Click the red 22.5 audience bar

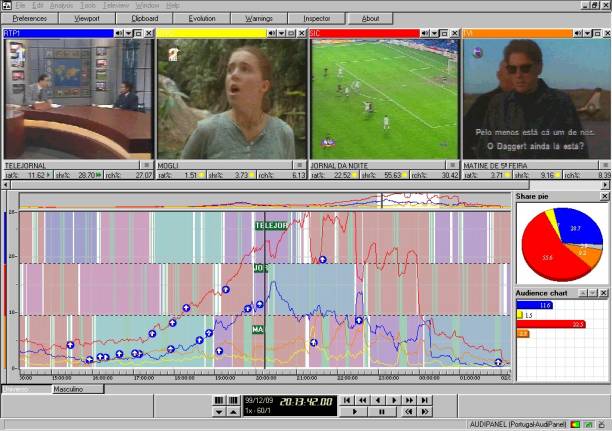coord(551,324)
